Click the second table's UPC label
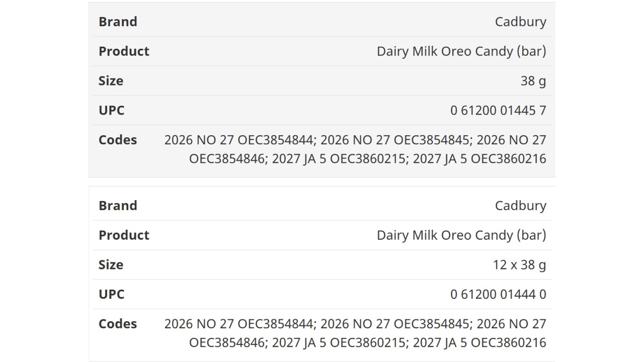This screenshot has height=362, width=644. 111,295
